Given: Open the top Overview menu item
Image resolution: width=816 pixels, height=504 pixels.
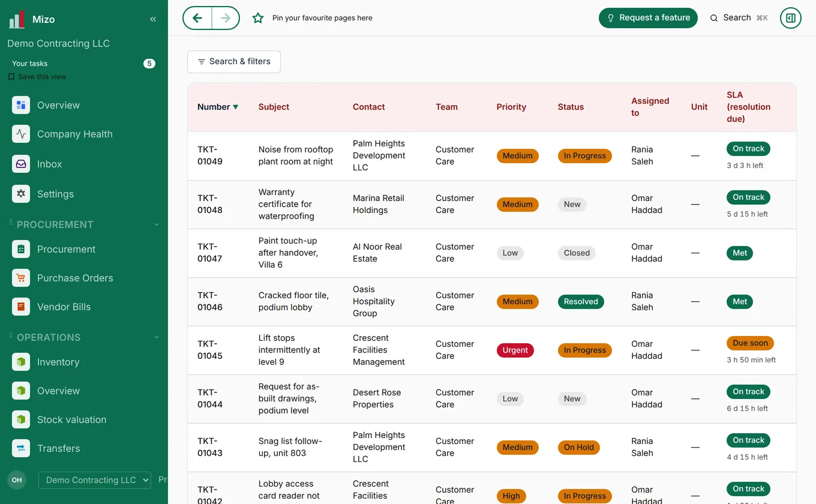Looking at the screenshot, I should tap(84, 105).
